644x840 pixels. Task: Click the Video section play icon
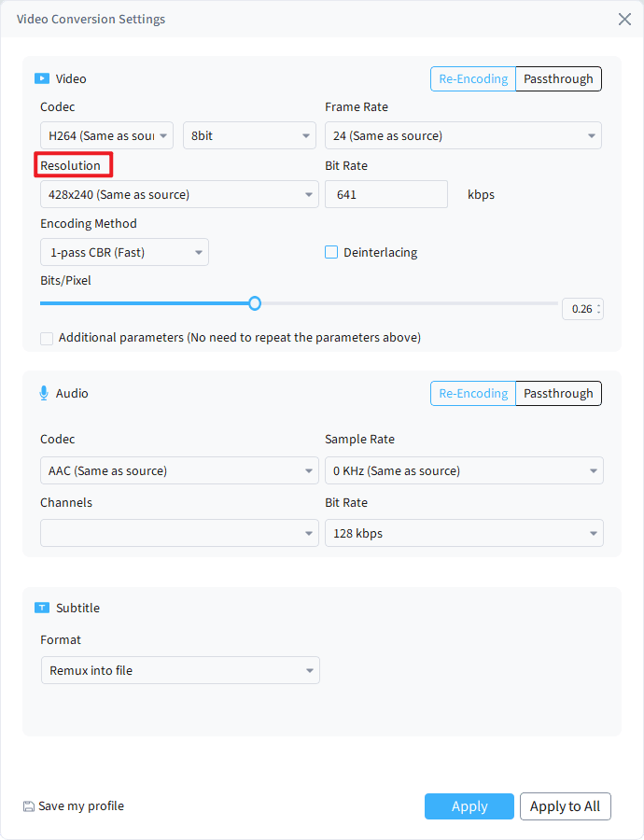(x=43, y=78)
